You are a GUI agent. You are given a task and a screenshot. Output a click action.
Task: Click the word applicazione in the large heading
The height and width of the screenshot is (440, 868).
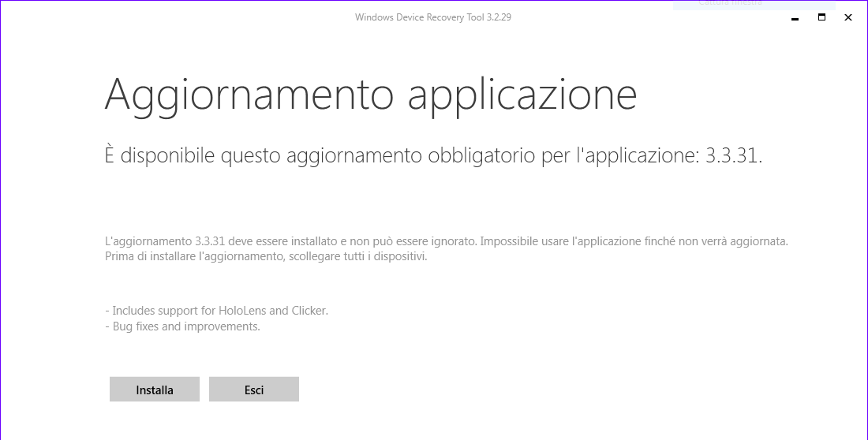522,95
